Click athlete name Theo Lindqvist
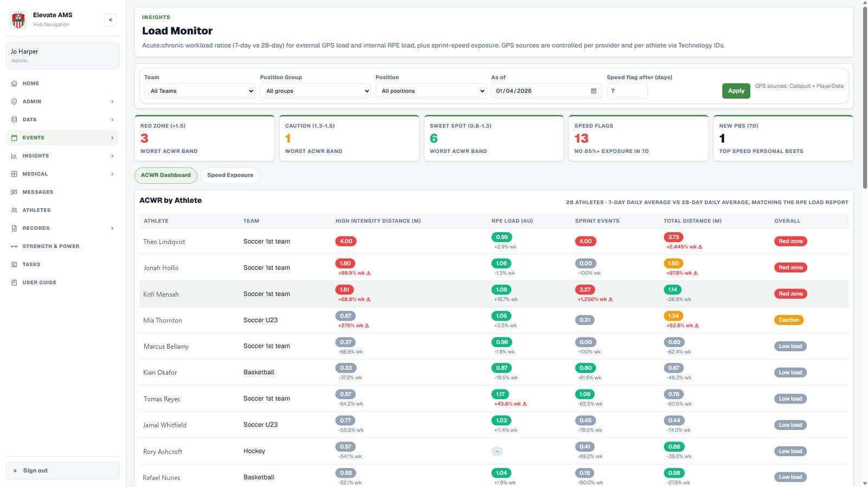 [164, 242]
